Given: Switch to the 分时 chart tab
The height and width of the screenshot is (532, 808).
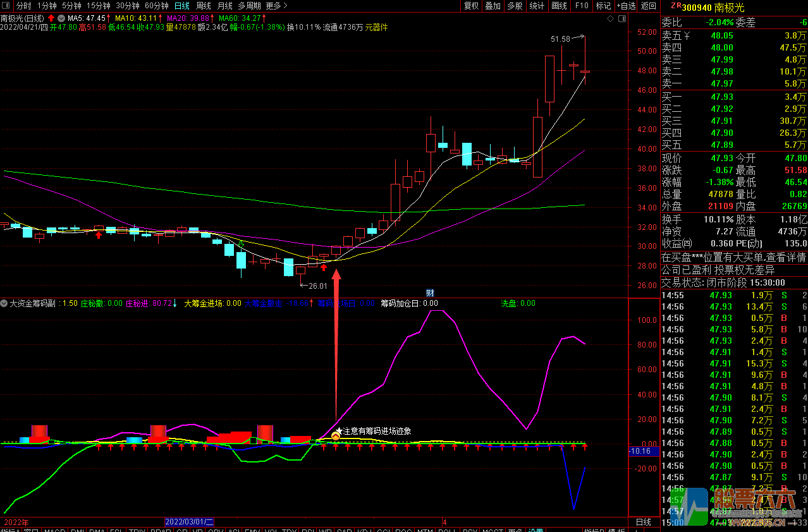Looking at the screenshot, I should coord(23,6).
